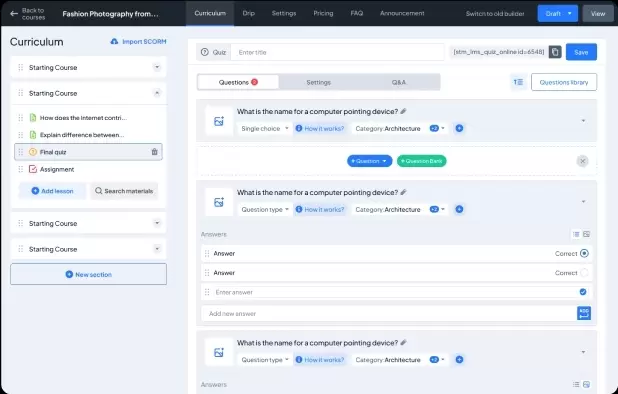This screenshot has width=618, height=394.
Task: Click the copy shortcode icon
Action: click(x=555, y=52)
